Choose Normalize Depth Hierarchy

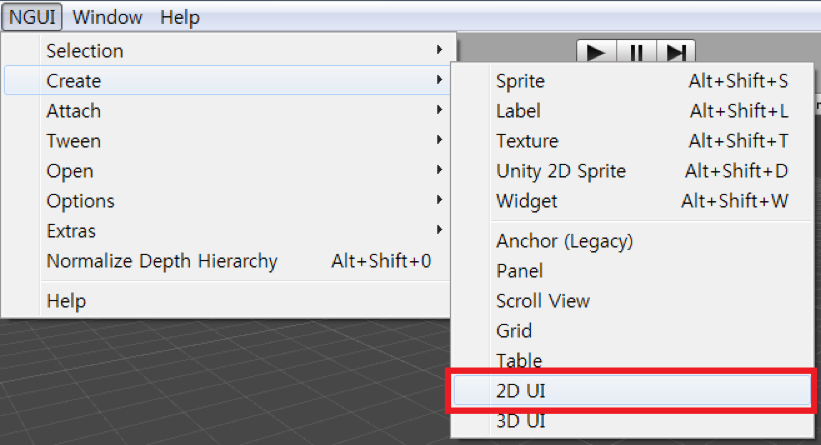coord(227,261)
